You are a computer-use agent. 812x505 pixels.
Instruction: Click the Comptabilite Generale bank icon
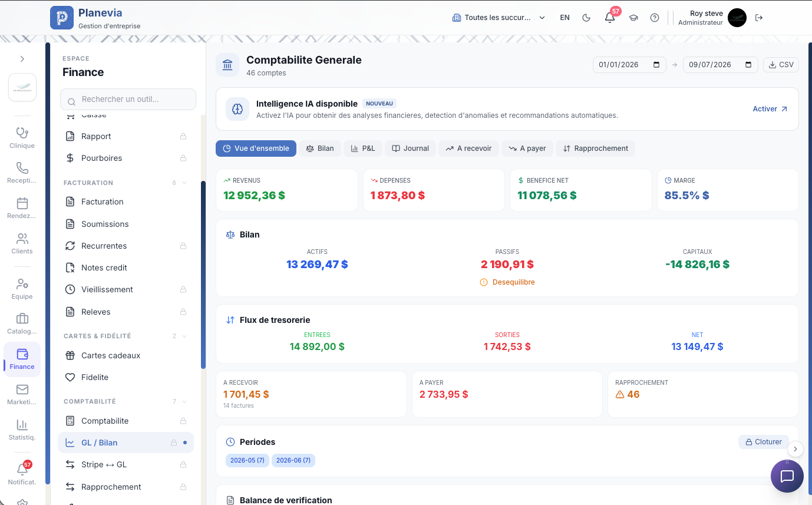coord(227,65)
